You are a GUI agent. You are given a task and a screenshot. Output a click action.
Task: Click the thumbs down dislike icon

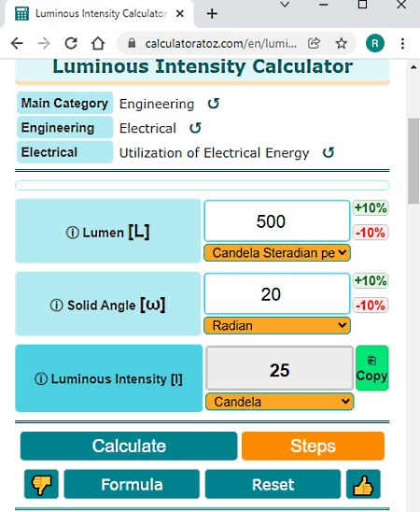pos(41,484)
